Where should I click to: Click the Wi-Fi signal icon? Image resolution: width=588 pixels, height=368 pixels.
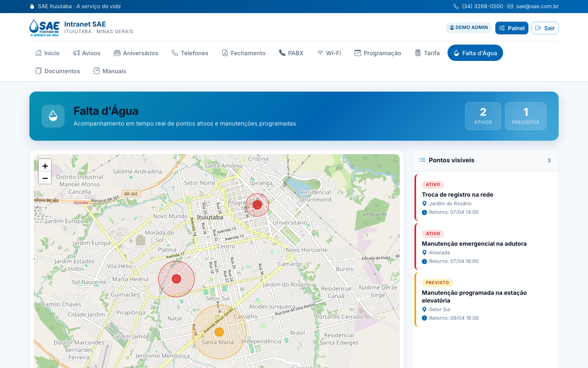[x=320, y=53]
